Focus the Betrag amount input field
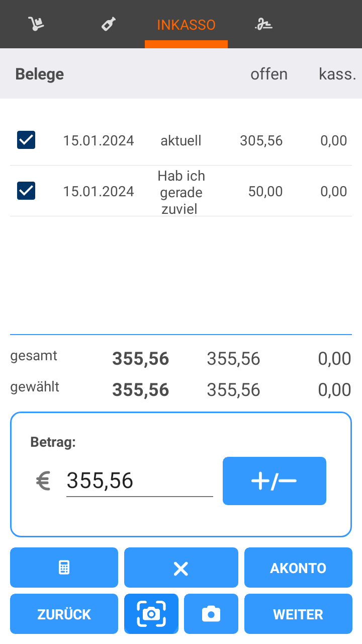The image size is (362, 644). (139, 481)
